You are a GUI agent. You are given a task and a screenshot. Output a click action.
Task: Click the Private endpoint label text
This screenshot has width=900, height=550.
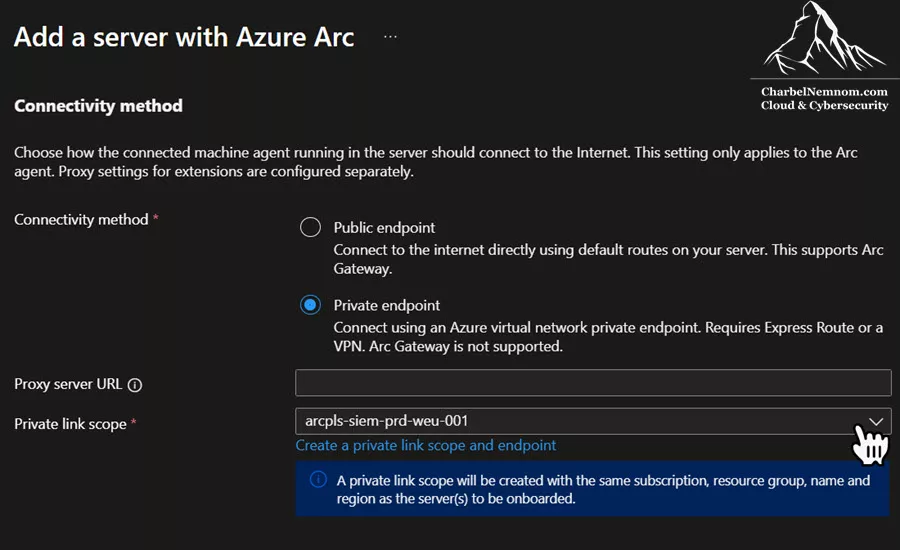(x=387, y=305)
